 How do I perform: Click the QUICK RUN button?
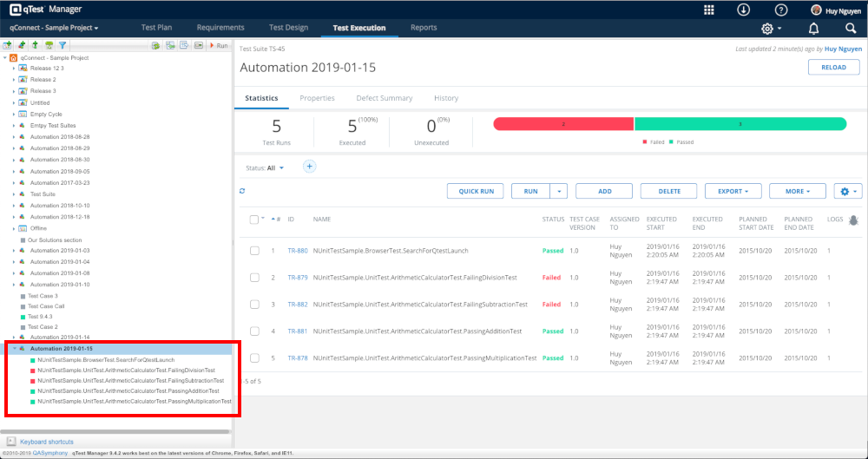(x=476, y=191)
